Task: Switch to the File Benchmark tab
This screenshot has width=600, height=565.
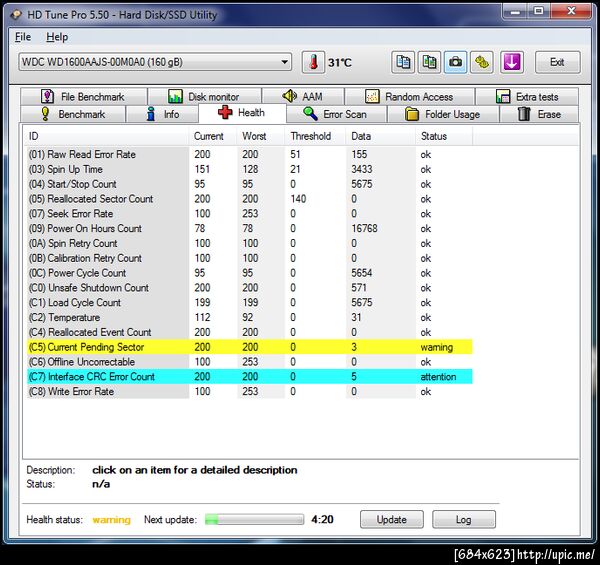Action: [84, 96]
